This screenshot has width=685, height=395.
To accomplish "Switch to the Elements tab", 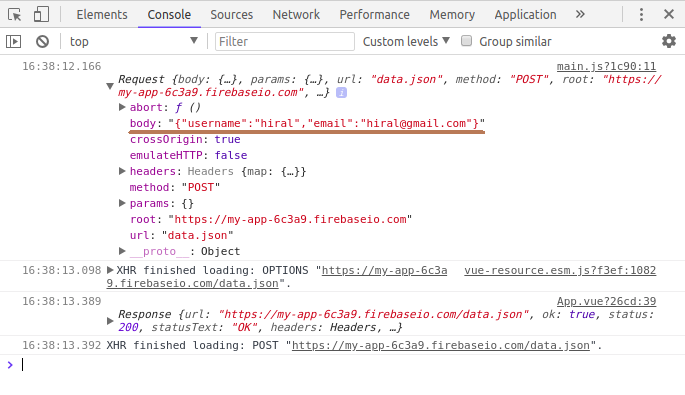I will pos(102,14).
